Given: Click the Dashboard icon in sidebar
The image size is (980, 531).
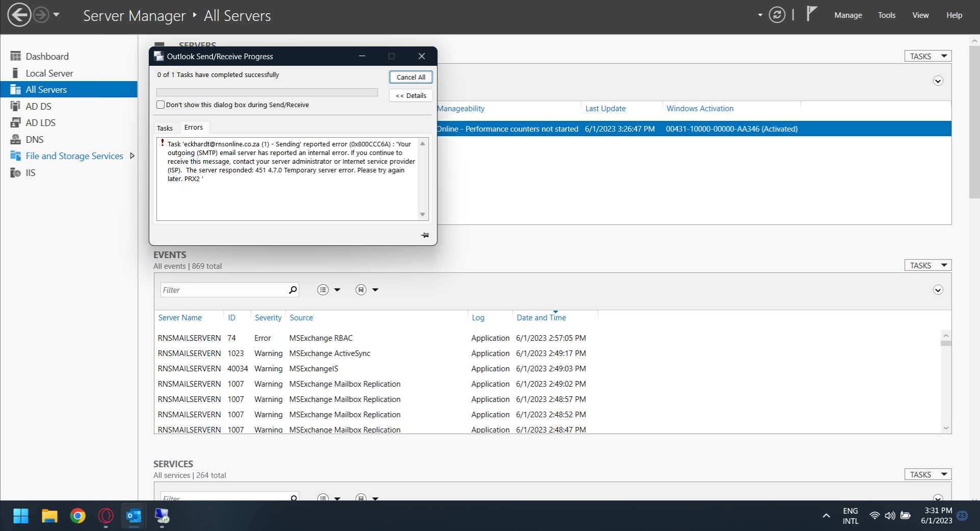Looking at the screenshot, I should (16, 56).
